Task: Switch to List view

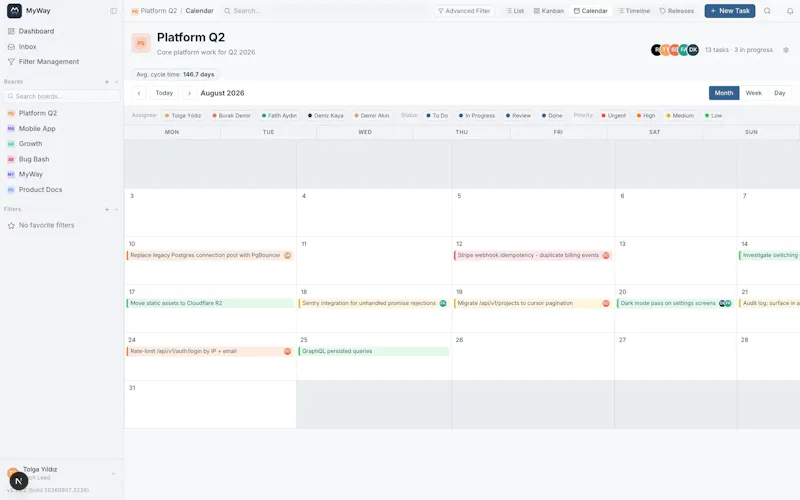Action: coord(515,11)
